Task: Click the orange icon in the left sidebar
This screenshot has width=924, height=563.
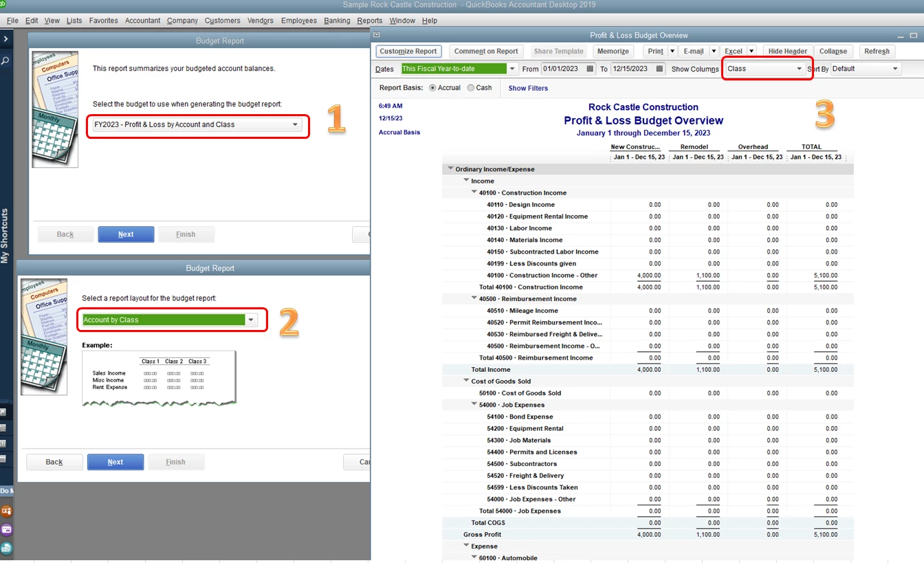Action: (x=7, y=511)
